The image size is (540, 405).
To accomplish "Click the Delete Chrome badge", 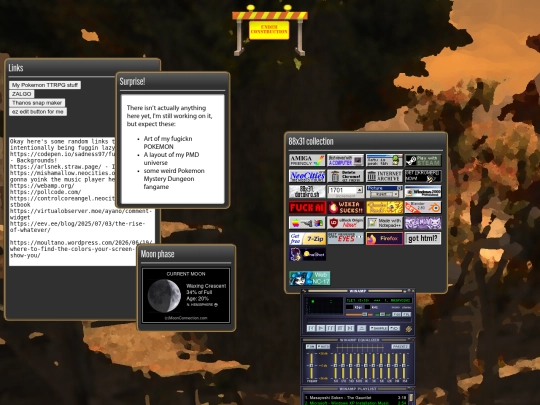I will (x=345, y=176).
